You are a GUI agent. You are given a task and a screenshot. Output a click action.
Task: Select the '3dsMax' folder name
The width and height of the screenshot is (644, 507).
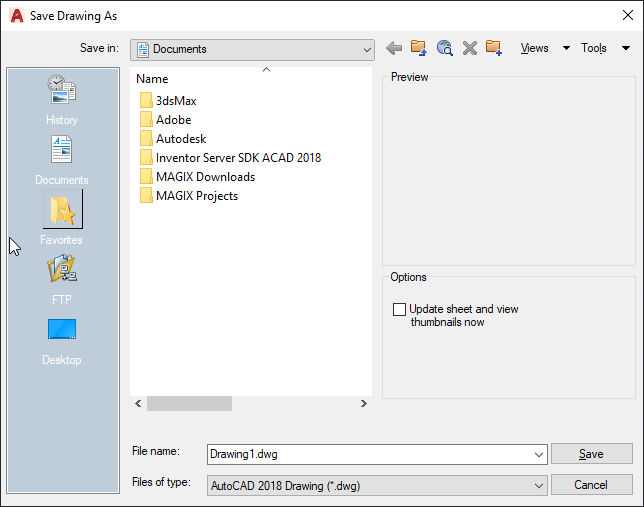coord(176,101)
